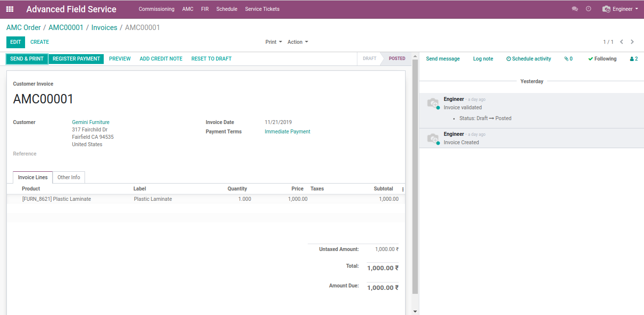Toggle the Following subscription status
Viewport: 644px width, 315px height.
pos(602,59)
